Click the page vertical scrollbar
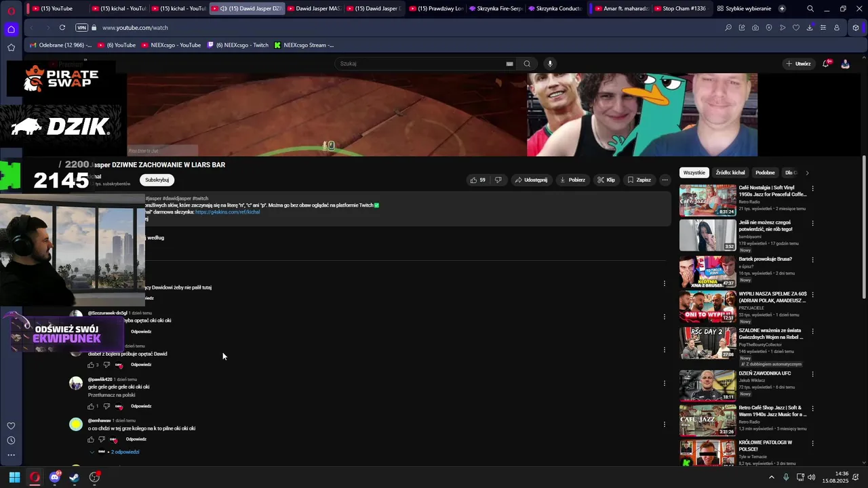The image size is (868, 488). click(x=864, y=227)
